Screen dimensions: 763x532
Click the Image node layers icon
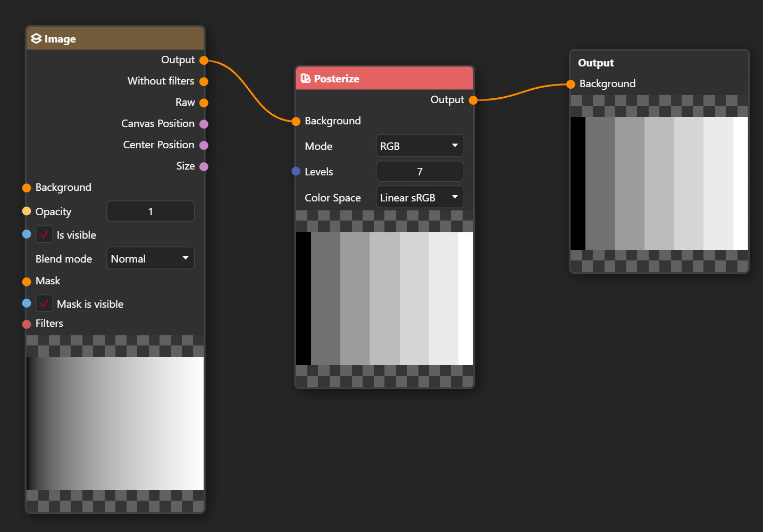coord(36,39)
